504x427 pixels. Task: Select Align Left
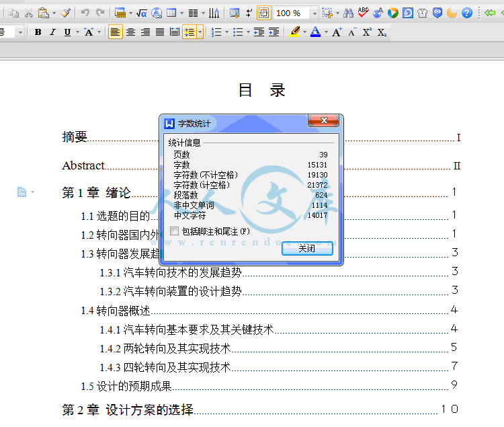point(116,32)
